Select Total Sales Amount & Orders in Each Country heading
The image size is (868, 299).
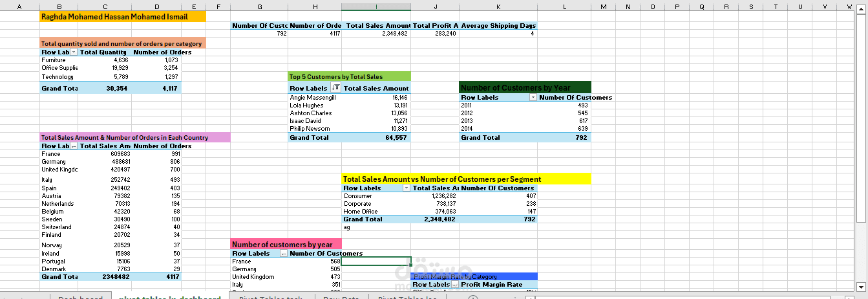tap(135, 137)
